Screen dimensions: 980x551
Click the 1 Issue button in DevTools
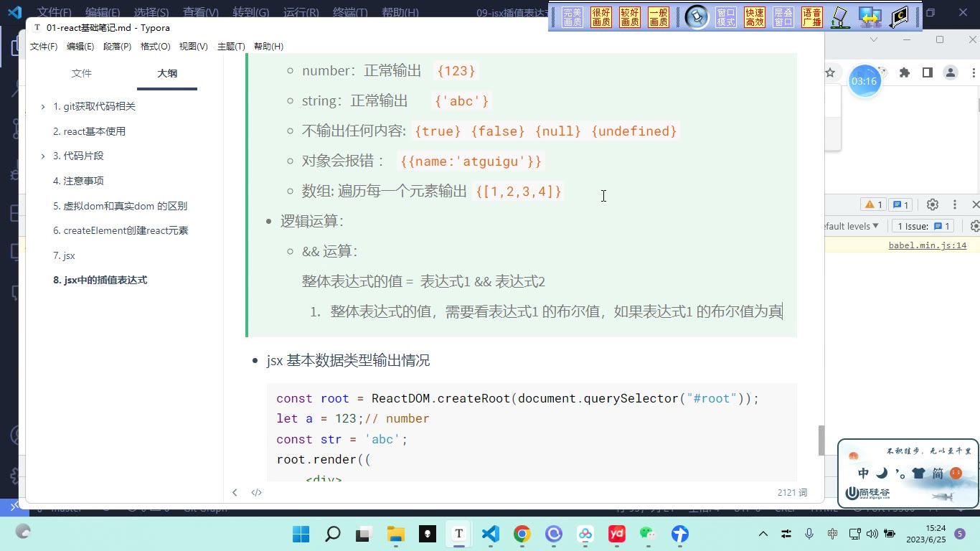pyautogui.click(x=923, y=226)
